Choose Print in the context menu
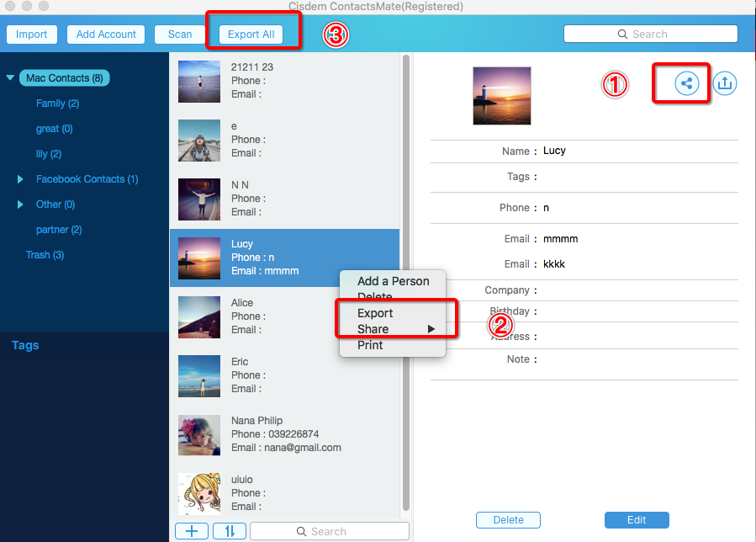This screenshot has width=756, height=542. tap(370, 345)
